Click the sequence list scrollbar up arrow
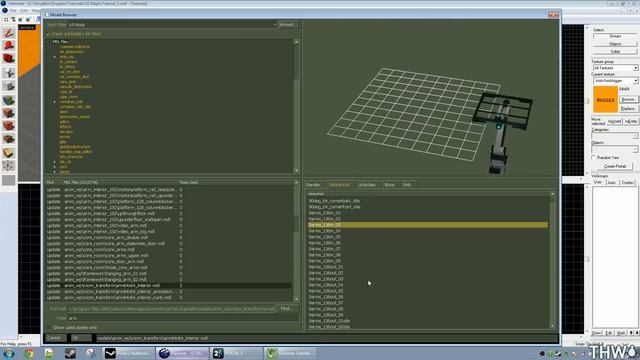Image resolution: width=640 pixels, height=360 pixels. (x=553, y=194)
